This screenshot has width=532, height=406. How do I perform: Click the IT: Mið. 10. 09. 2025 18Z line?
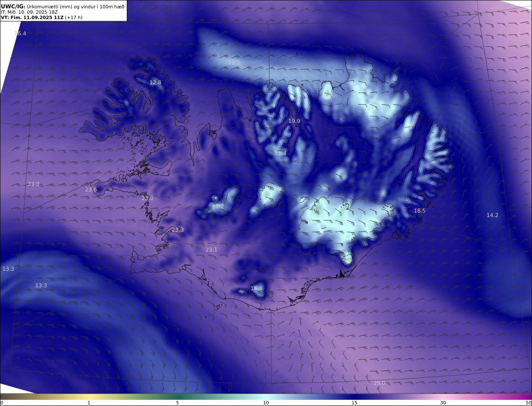coord(29,12)
